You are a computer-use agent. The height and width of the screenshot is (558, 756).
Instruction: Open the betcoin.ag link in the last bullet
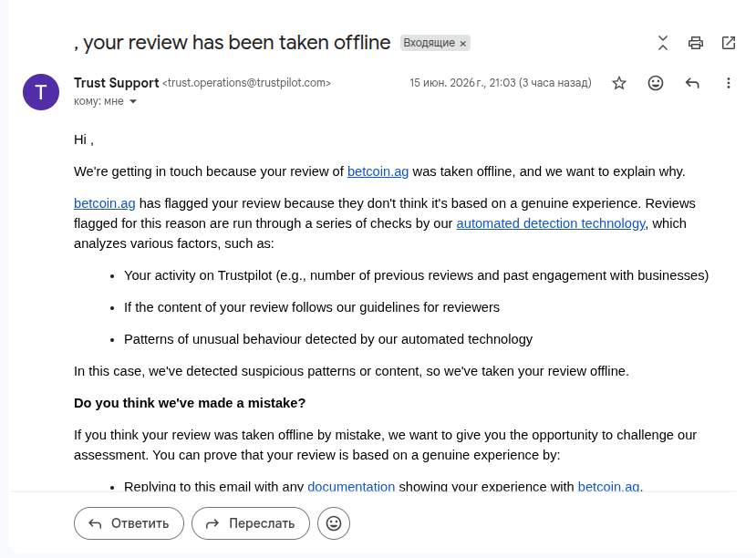pyautogui.click(x=608, y=486)
